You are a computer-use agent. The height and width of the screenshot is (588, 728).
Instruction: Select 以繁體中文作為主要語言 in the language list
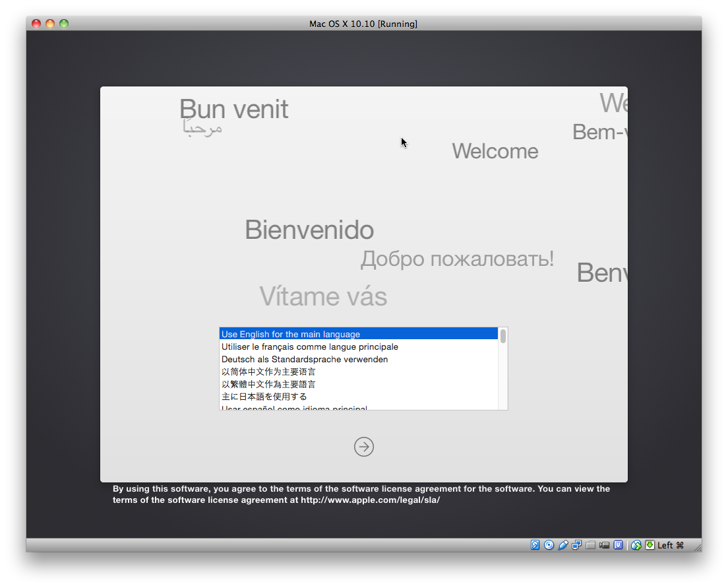359,384
